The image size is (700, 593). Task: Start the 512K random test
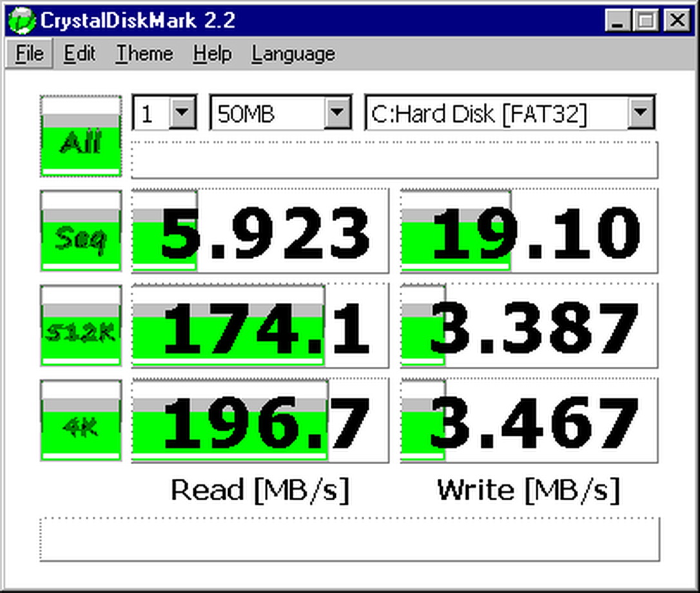click(81, 326)
